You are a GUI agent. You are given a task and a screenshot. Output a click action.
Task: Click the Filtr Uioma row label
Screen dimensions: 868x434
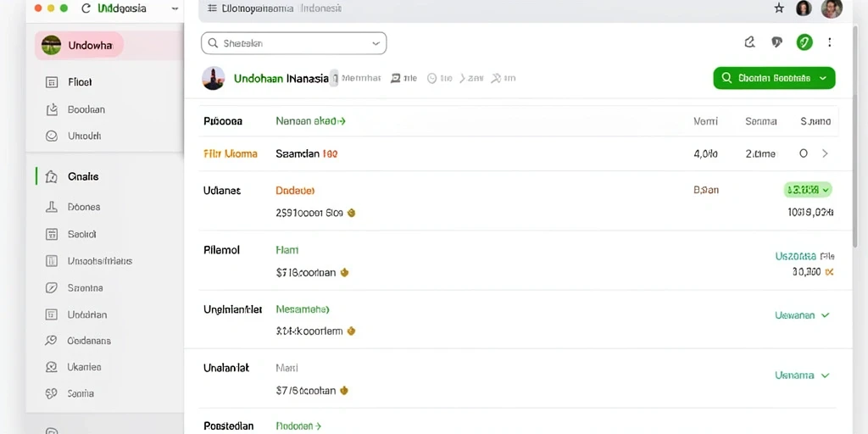[231, 153]
